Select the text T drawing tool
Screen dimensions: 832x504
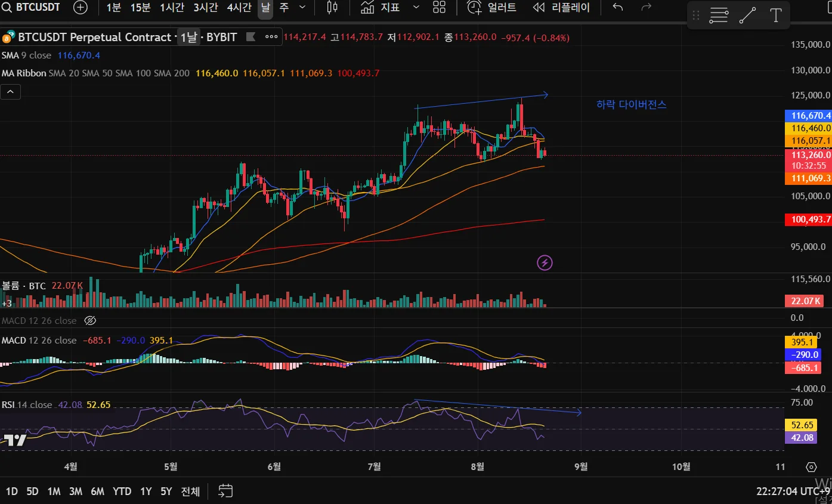coord(776,16)
